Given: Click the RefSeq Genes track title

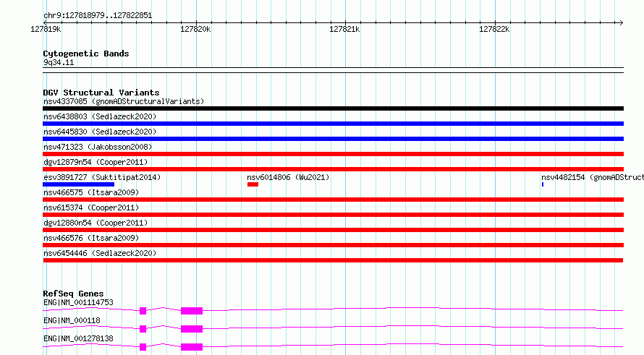Looking at the screenshot, I should [74, 294].
